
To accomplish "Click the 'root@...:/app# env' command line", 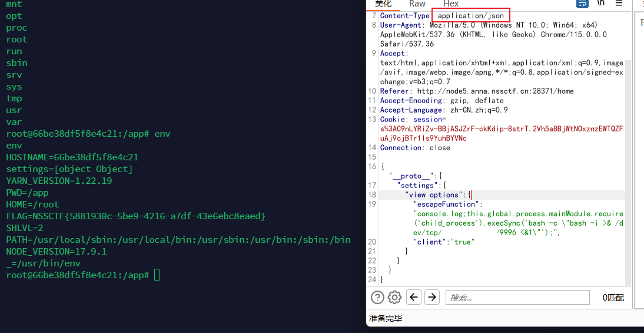I will tap(88, 134).
